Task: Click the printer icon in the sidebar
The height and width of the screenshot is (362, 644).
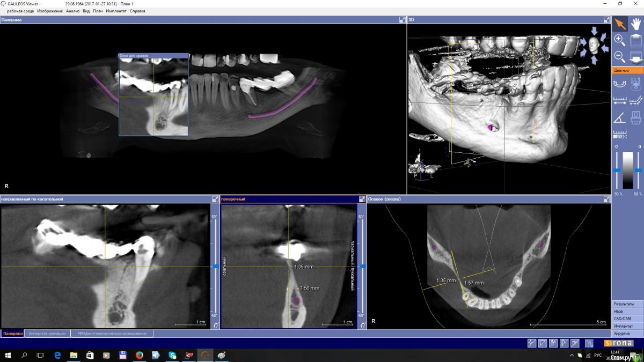Action: (636, 117)
